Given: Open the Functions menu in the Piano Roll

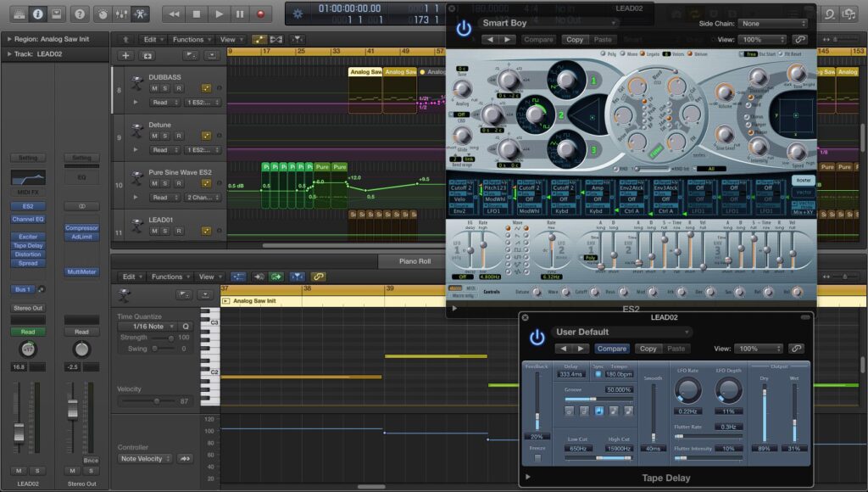Looking at the screenshot, I should point(165,276).
